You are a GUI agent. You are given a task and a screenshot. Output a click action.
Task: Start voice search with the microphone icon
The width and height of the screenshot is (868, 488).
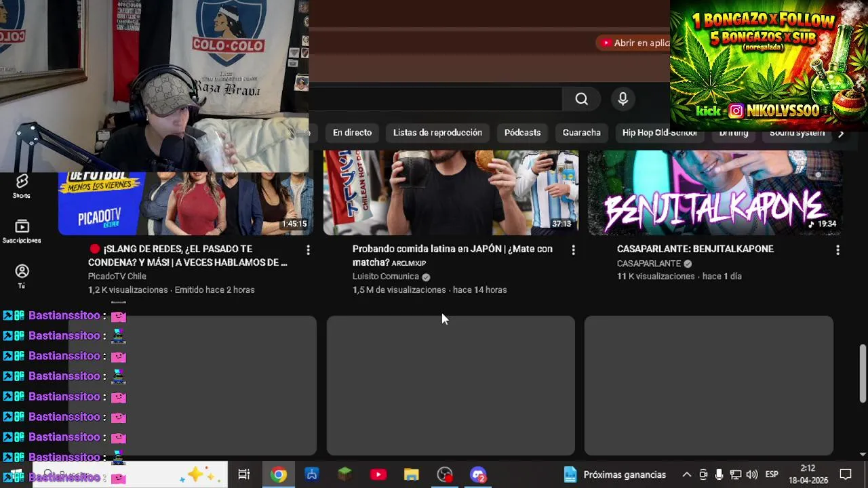[623, 99]
